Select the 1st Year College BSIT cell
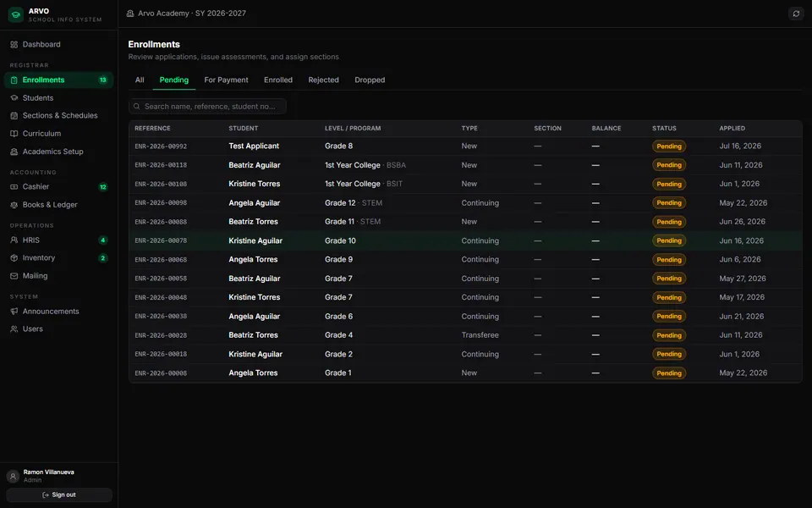The image size is (812, 508). [364, 184]
